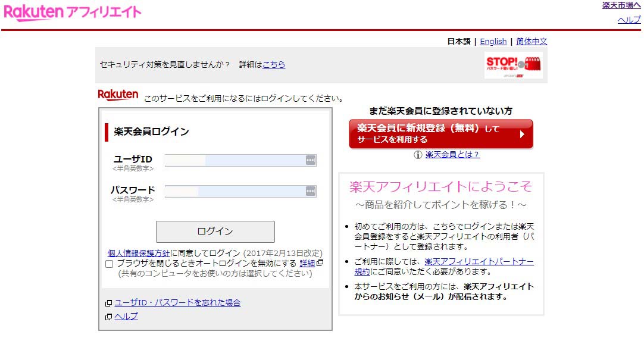
Task: Click the ログイン button
Action: click(215, 232)
